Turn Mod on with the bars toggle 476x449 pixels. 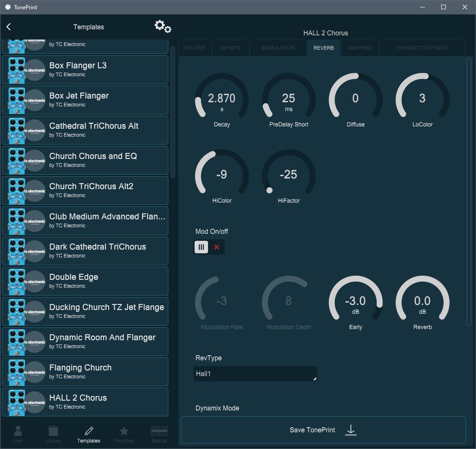(x=201, y=247)
